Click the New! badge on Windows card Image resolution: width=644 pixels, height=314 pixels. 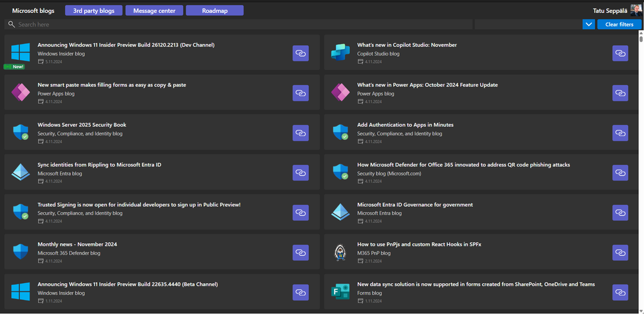[x=14, y=66]
